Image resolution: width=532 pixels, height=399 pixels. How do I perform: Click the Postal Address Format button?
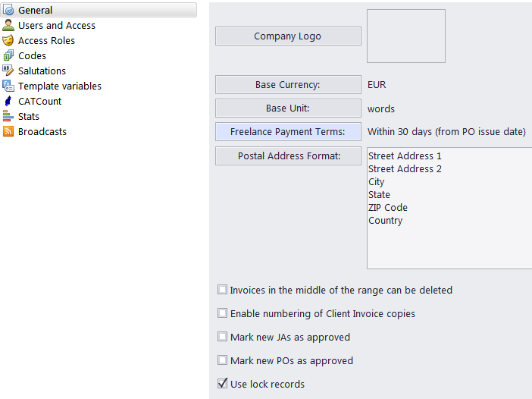tap(288, 156)
